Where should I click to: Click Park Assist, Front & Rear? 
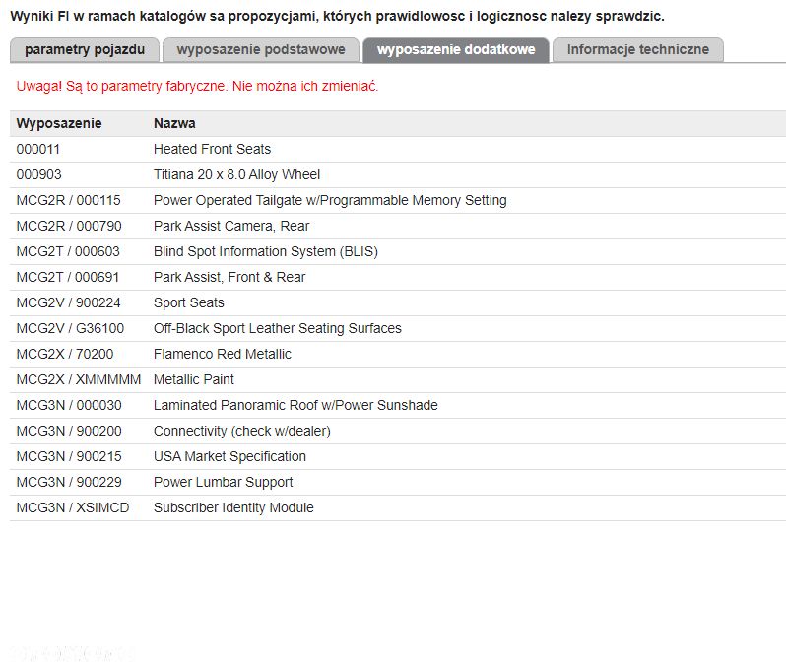[229, 277]
